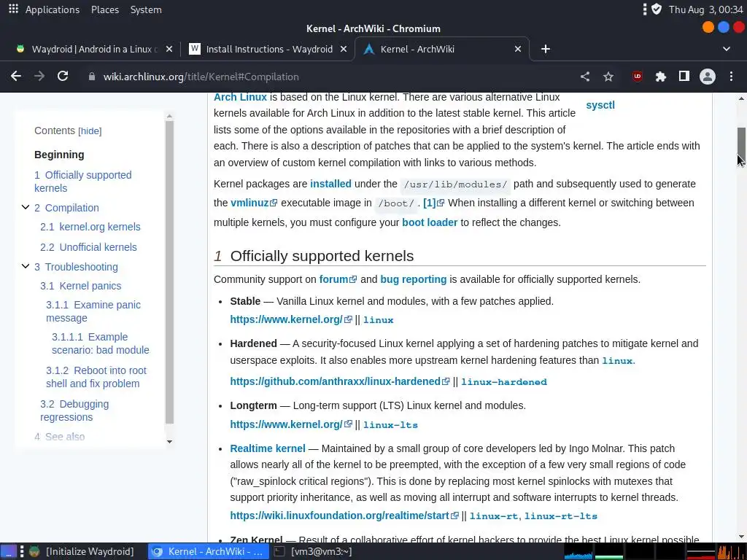Image resolution: width=747 pixels, height=560 pixels.
Task: Open the Applications menu
Action: 53,9
